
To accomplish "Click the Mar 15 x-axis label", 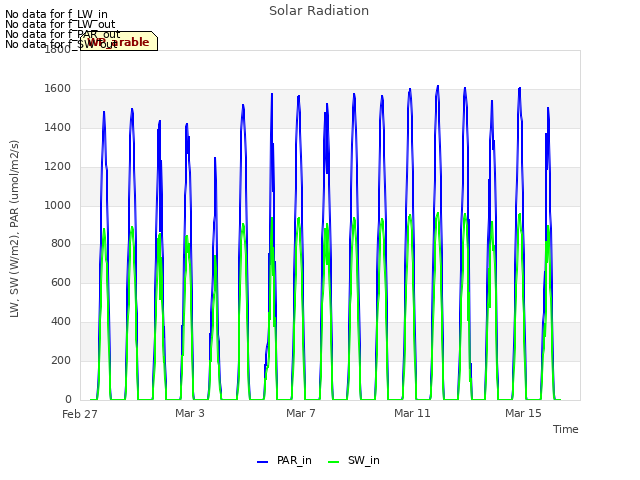I will tap(523, 413).
